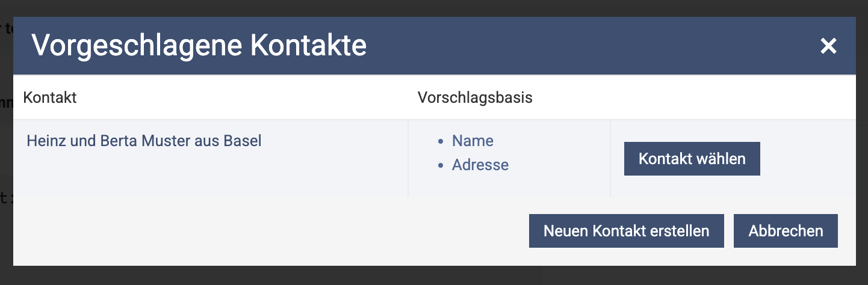Close the Vorgeschlagene Kontakte dialog with X
Image resolution: width=868 pixels, height=285 pixels.
click(x=828, y=46)
